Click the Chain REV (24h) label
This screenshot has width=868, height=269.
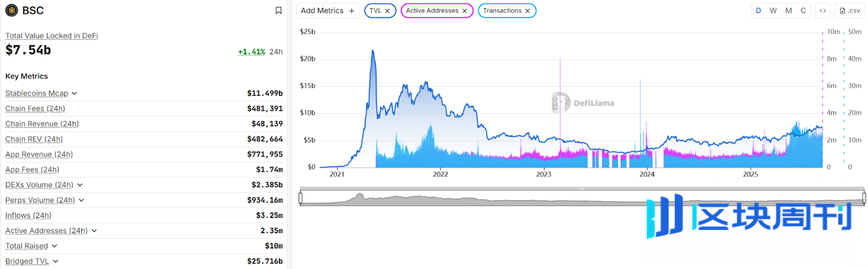34,139
